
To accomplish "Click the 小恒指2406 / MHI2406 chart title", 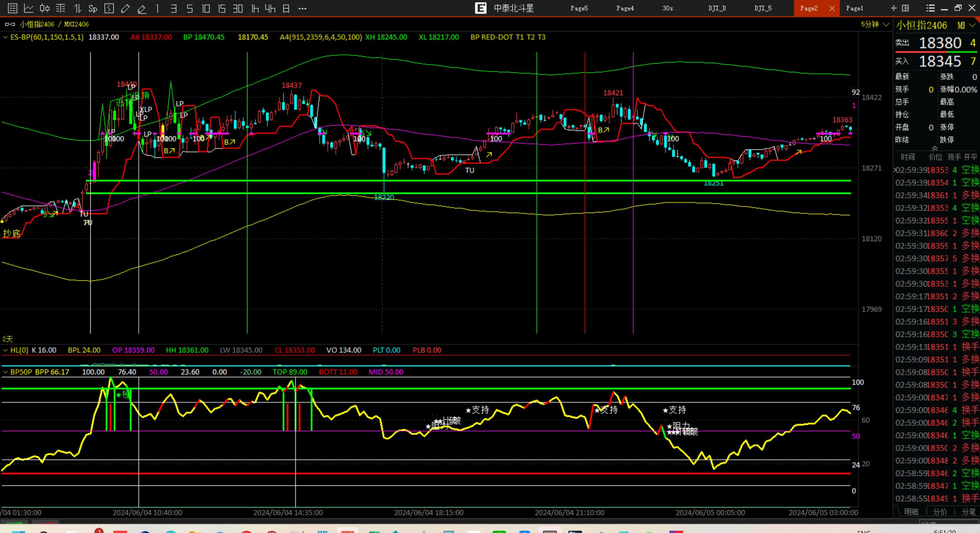I will pyautogui.click(x=54, y=24).
